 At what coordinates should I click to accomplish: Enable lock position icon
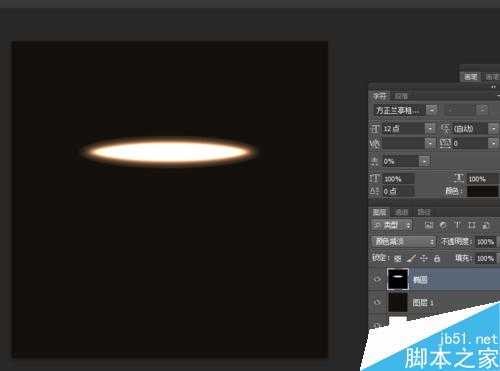424,258
